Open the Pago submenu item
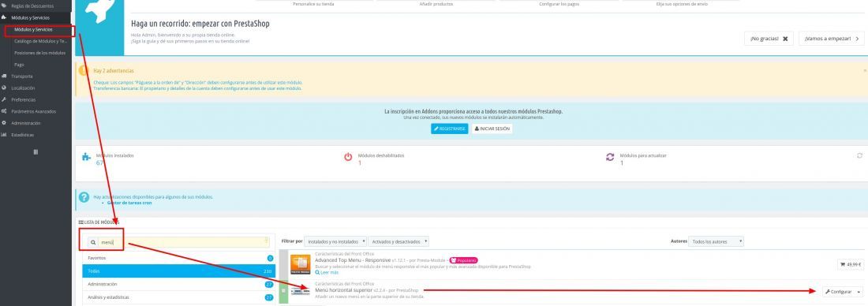This screenshot has height=306, width=868. (x=20, y=65)
